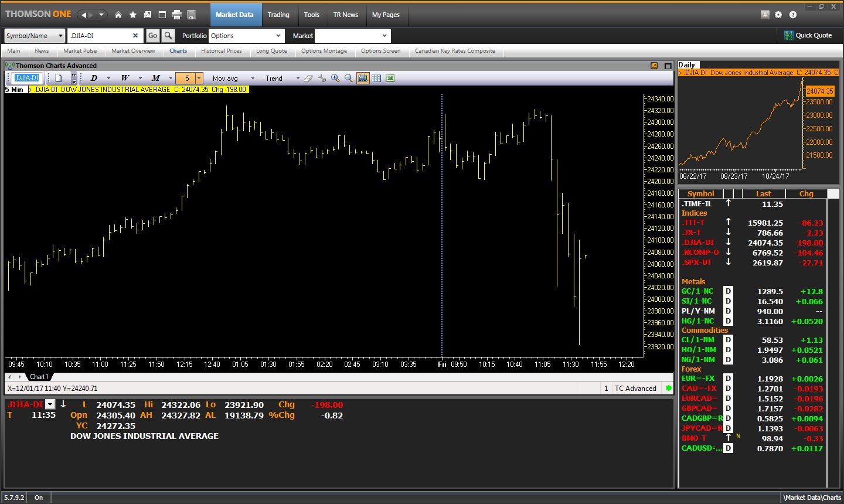This screenshot has width=844, height=504.
Task: Click the chart toolbar symbol box
Action: click(x=27, y=78)
